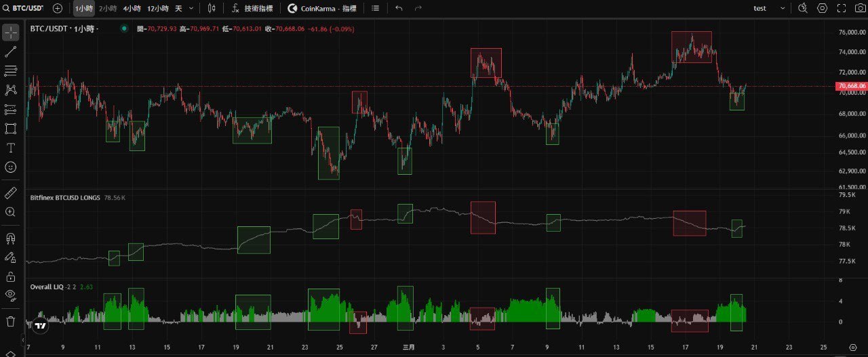The width and height of the screenshot is (868, 357).
Task: Expand the timeframe dropdown arrow after 天
Action: pyautogui.click(x=191, y=8)
